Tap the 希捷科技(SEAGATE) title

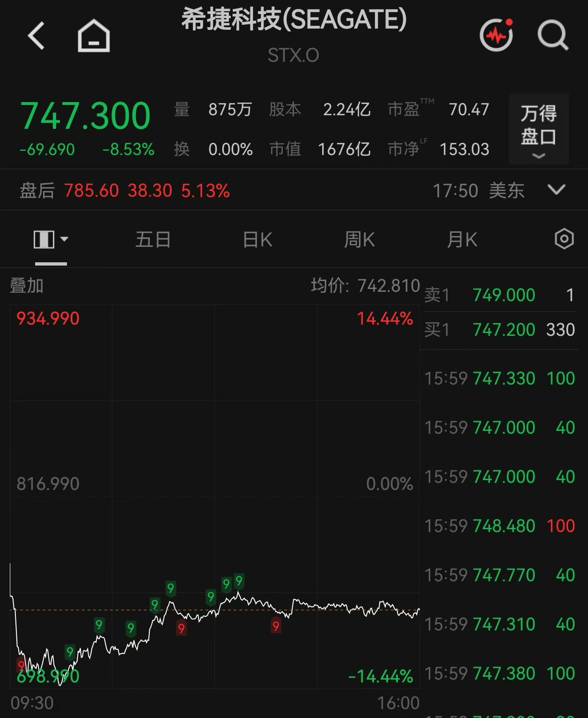coord(294,19)
